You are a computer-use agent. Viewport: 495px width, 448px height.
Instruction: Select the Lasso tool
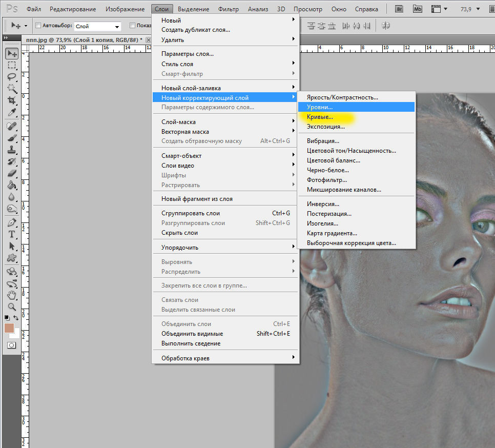(x=12, y=77)
